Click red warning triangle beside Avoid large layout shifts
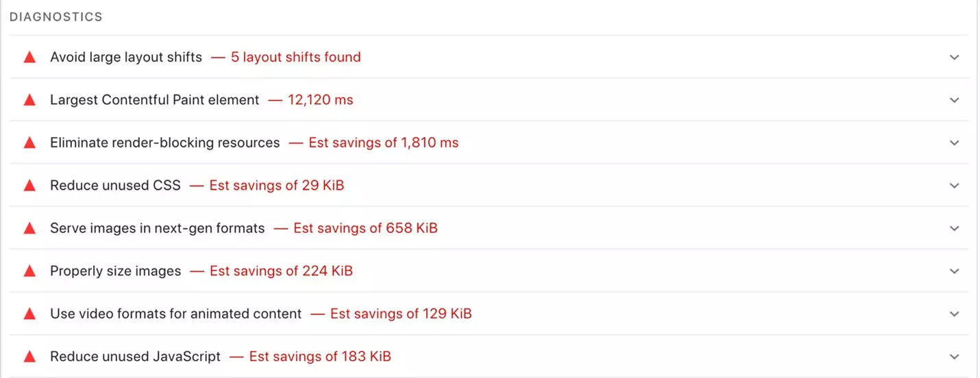 29,58
